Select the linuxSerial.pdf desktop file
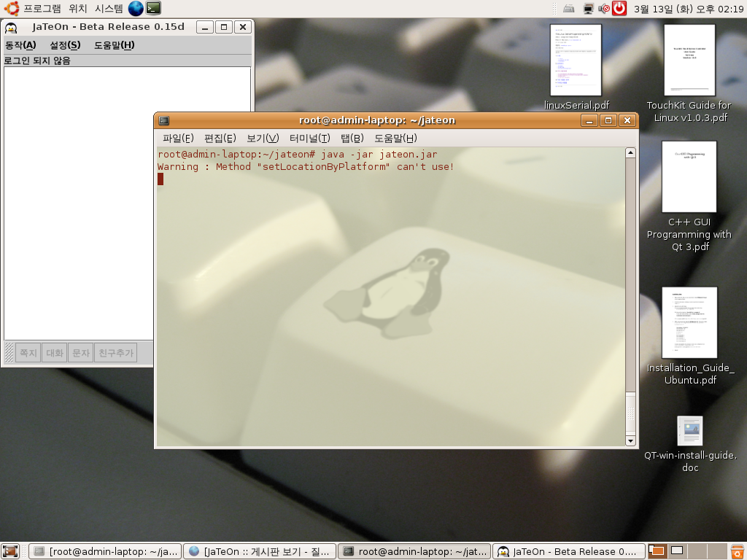747x560 pixels. pyautogui.click(x=576, y=68)
